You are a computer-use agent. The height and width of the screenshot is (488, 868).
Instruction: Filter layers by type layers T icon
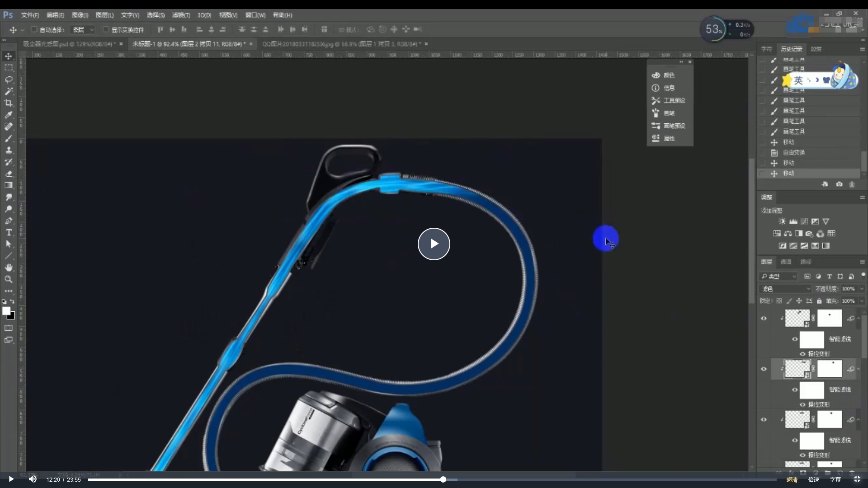tap(829, 276)
